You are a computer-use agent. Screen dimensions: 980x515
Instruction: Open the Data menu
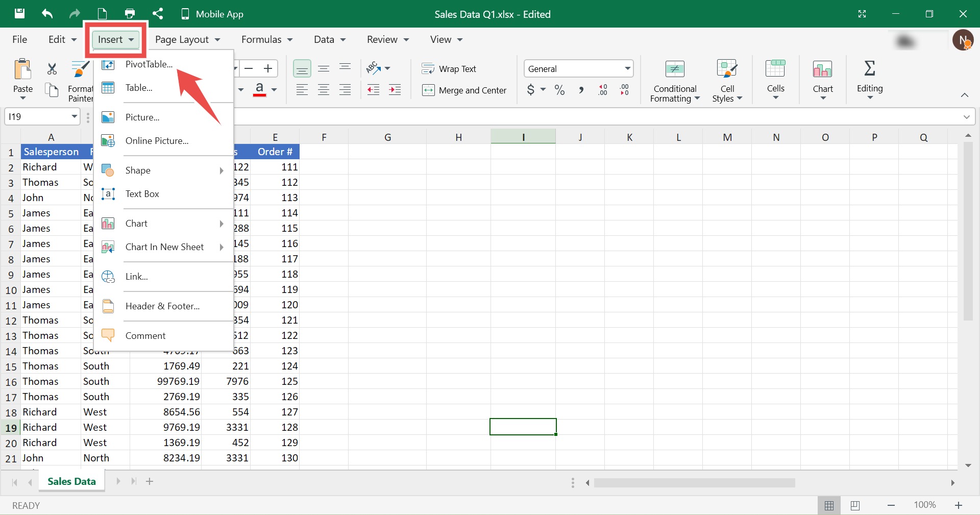pyautogui.click(x=329, y=39)
